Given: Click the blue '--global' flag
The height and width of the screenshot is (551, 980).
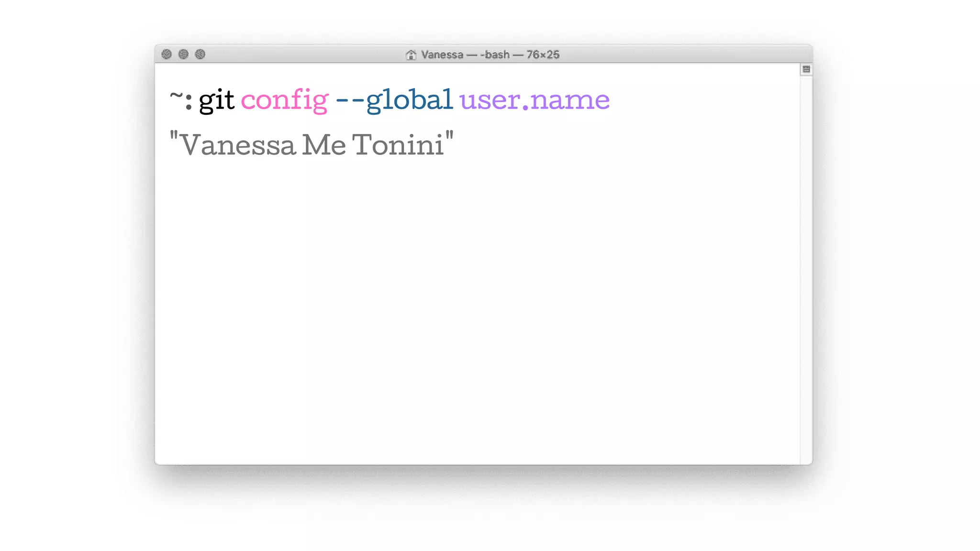Looking at the screenshot, I should click(394, 100).
